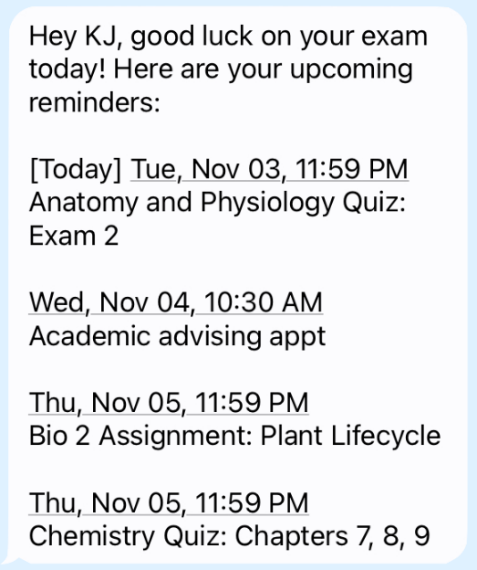The height and width of the screenshot is (570, 477).
Task: Select the Chemistry Quiz text
Action: pyautogui.click(x=128, y=537)
